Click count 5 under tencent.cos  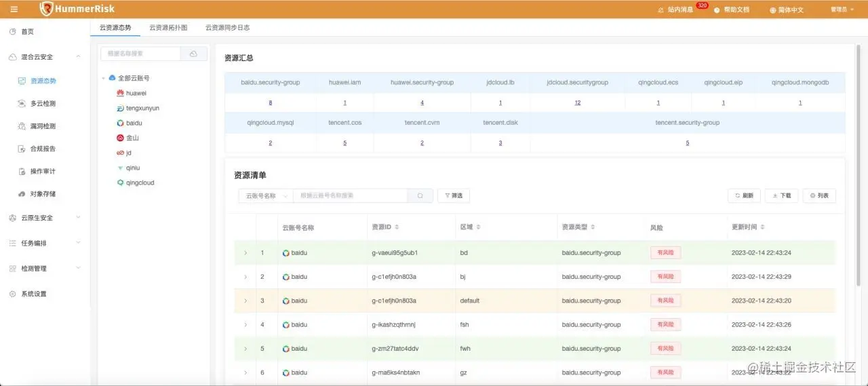pos(345,143)
